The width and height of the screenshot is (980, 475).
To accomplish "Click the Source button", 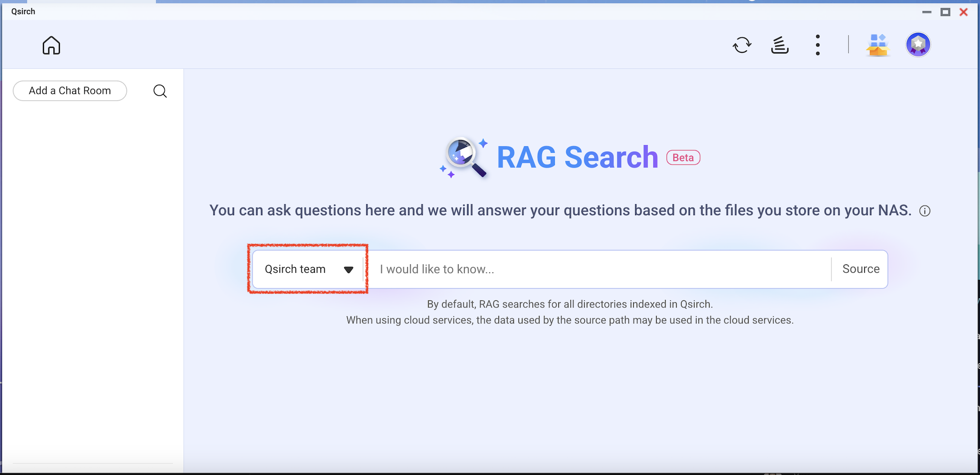I will pos(860,269).
